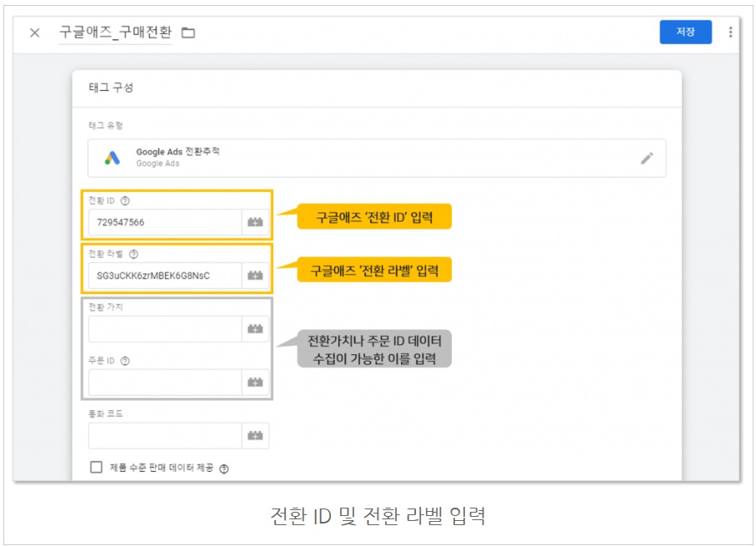Edit tag type with pencil icon

point(647,158)
